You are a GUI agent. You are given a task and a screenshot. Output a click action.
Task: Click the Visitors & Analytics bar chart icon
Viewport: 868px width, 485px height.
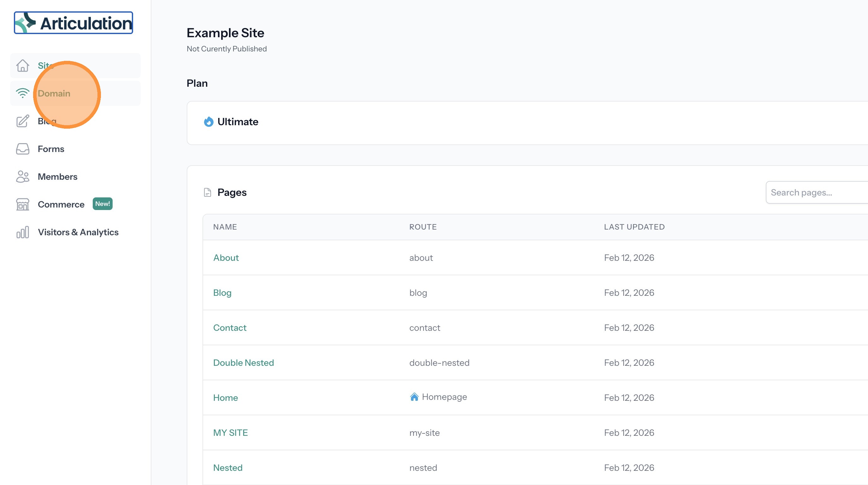(x=23, y=232)
